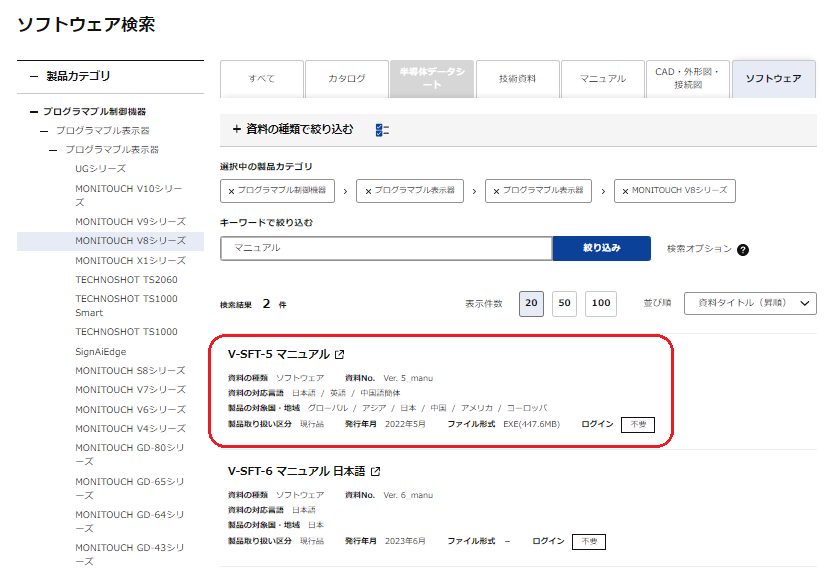Set results per page to 100
This screenshot has width=837, height=572.
coord(600,304)
